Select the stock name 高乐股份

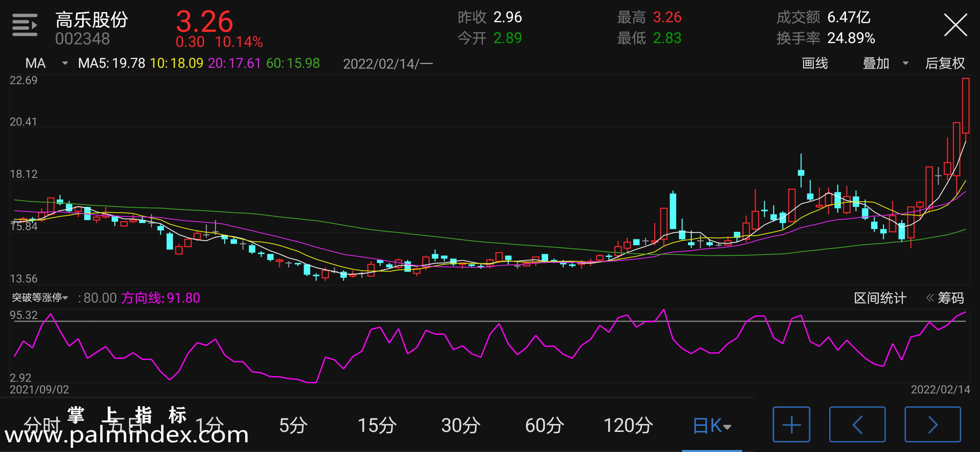[92, 19]
